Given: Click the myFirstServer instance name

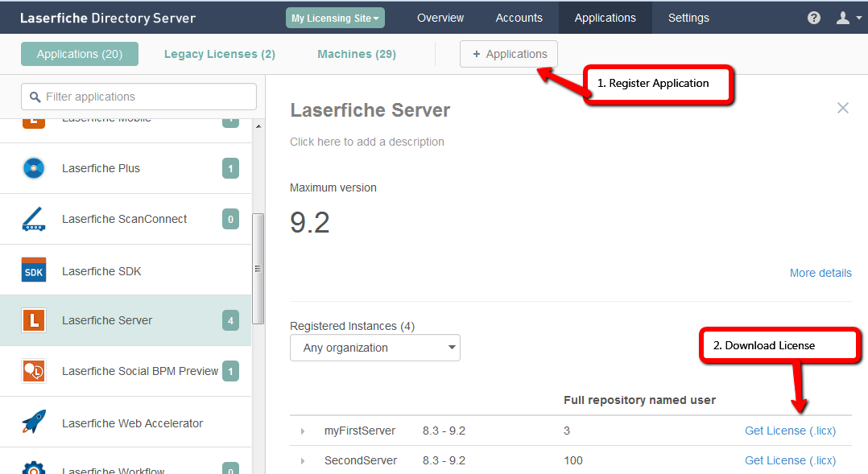Looking at the screenshot, I should [360, 431].
